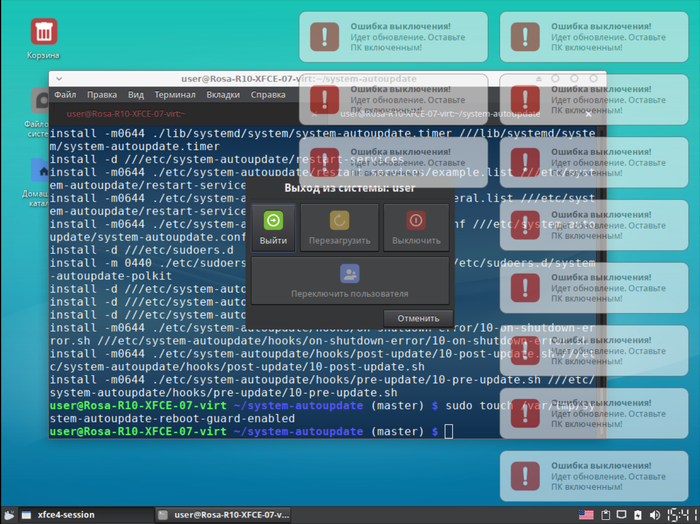Click the green Выйти logout icon
Screen dimensions: 700x524
[x=273, y=228]
